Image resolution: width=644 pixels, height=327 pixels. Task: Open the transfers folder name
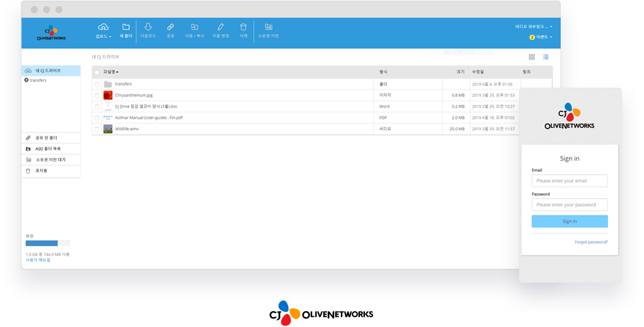123,84
